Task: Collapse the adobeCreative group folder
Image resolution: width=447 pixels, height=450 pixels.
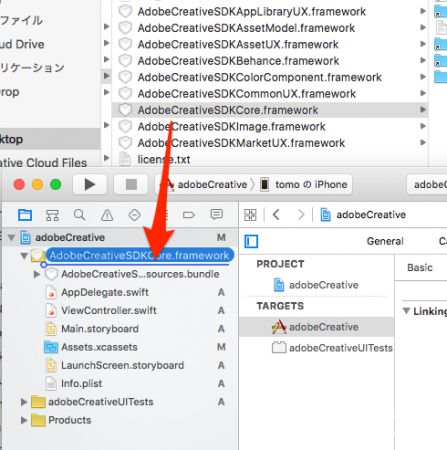Action: [24, 256]
